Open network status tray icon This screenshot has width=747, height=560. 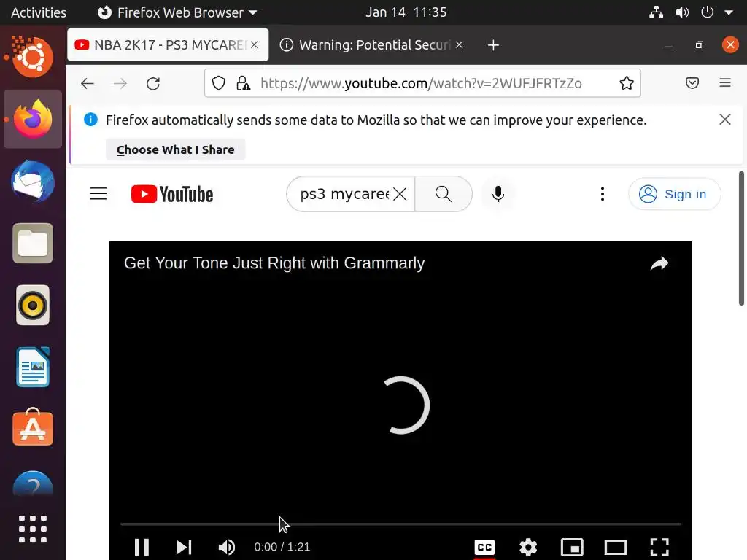(656, 12)
